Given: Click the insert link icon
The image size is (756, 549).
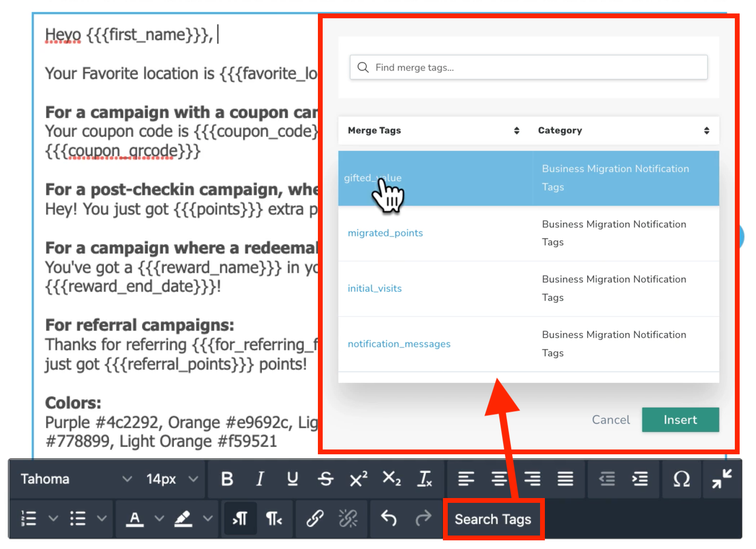Looking at the screenshot, I should 315,518.
